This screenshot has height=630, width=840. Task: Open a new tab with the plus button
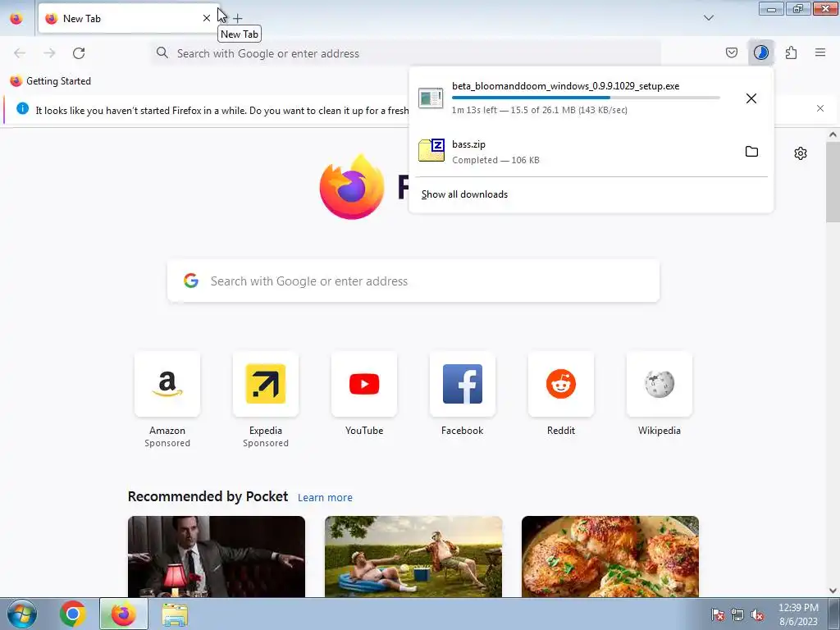click(x=238, y=18)
